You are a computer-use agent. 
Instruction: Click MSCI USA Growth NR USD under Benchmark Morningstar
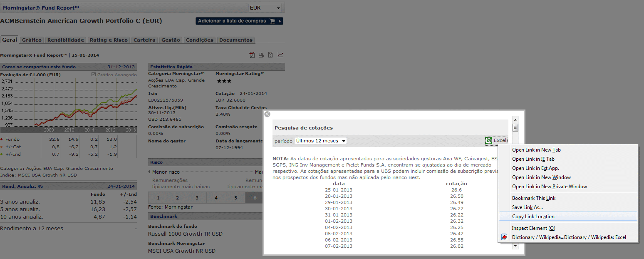coord(182,251)
